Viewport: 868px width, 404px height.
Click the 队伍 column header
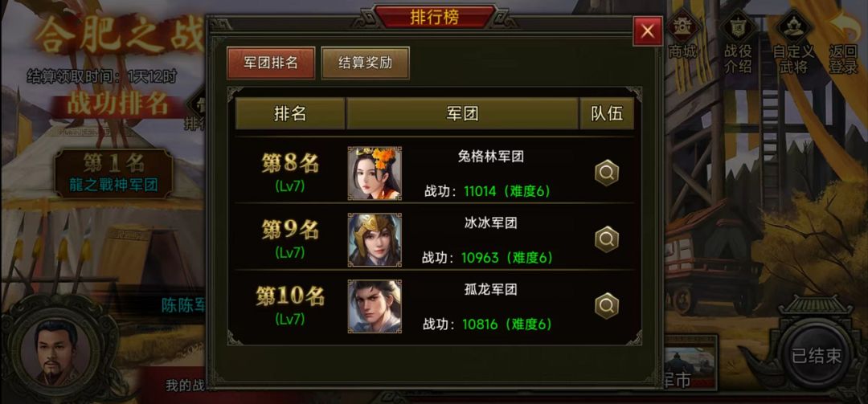tap(607, 113)
